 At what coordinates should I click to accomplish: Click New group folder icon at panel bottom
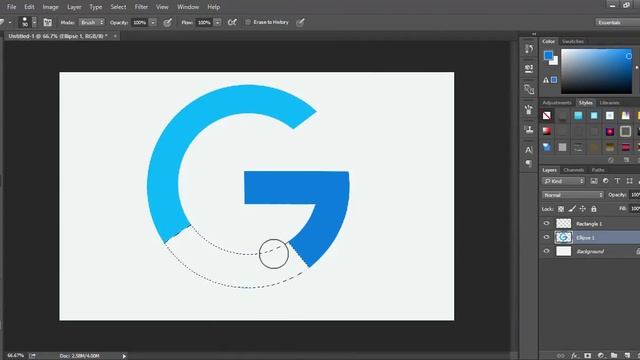click(614, 356)
